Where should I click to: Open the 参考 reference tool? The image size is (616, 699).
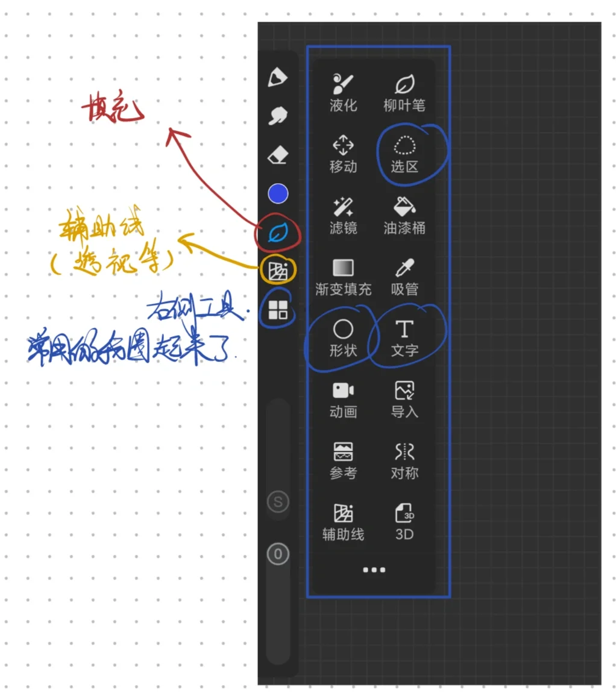point(343,460)
